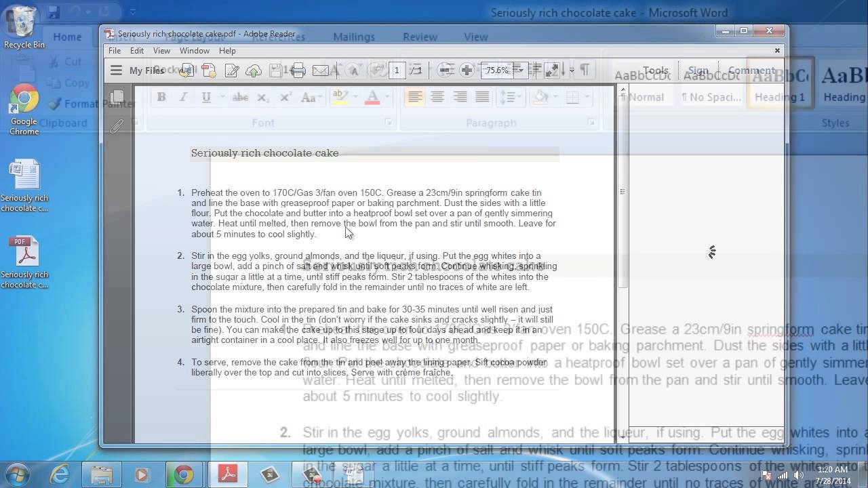Toggle Italic formatting in Word ribbon
The height and width of the screenshot is (488, 868).
(x=183, y=98)
